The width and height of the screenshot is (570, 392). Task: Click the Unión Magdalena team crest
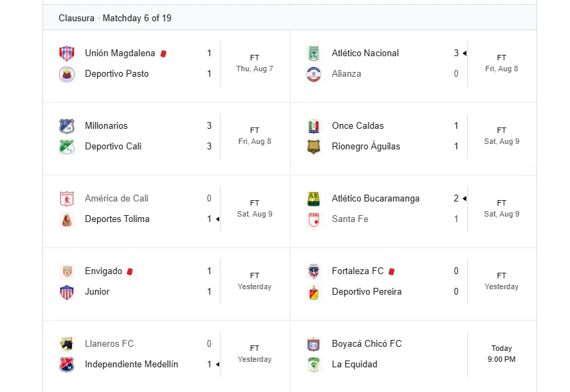pyautogui.click(x=67, y=53)
